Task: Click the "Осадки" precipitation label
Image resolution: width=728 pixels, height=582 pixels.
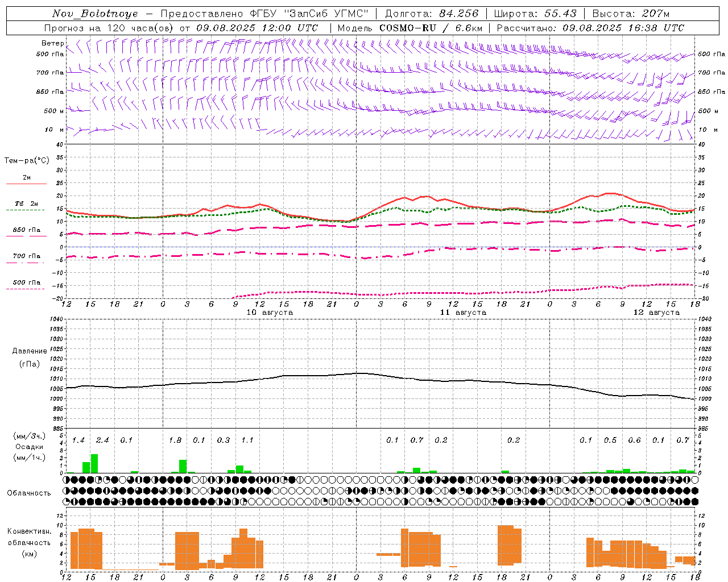Action: click(29, 447)
